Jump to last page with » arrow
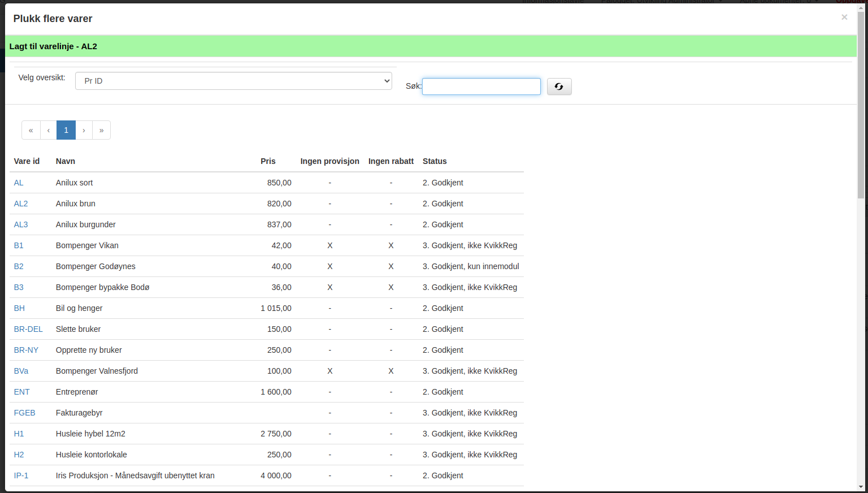868x493 pixels. click(102, 130)
